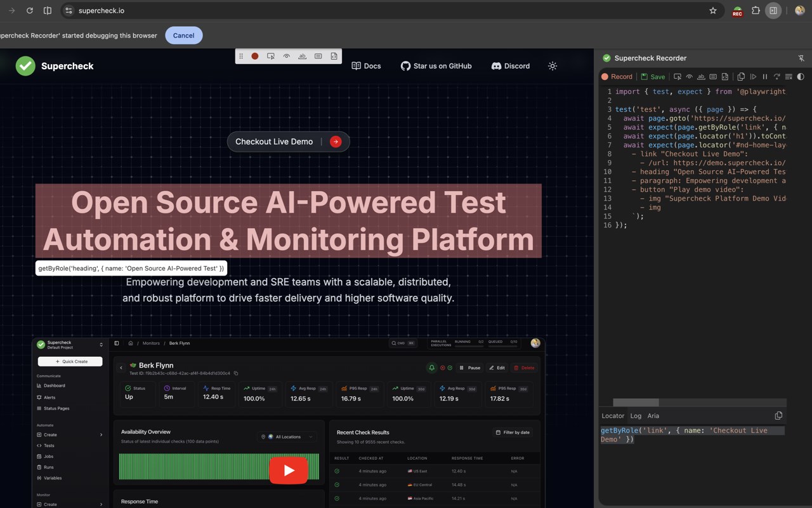Image resolution: width=812 pixels, height=508 pixels.
Task: Open the Docs link in the site header
Action: pos(367,66)
